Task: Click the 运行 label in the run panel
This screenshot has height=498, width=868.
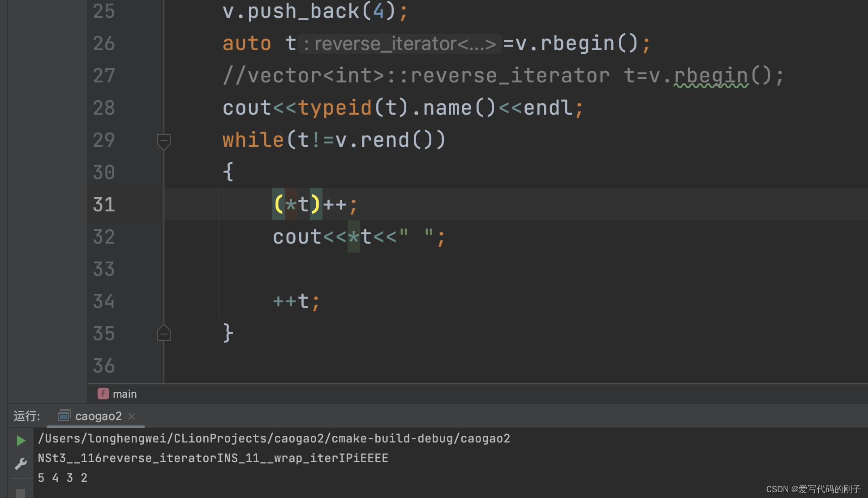Action: pyautogui.click(x=27, y=416)
